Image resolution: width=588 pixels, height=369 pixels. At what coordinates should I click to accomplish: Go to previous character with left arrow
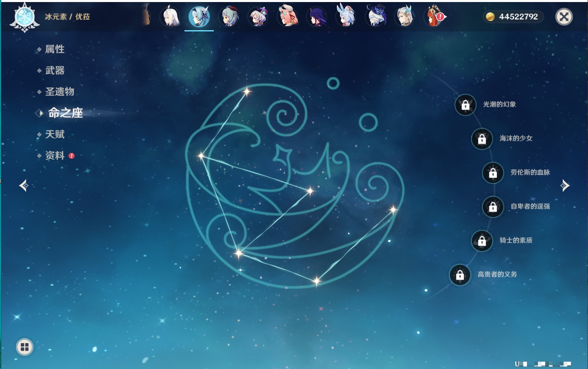(x=24, y=186)
